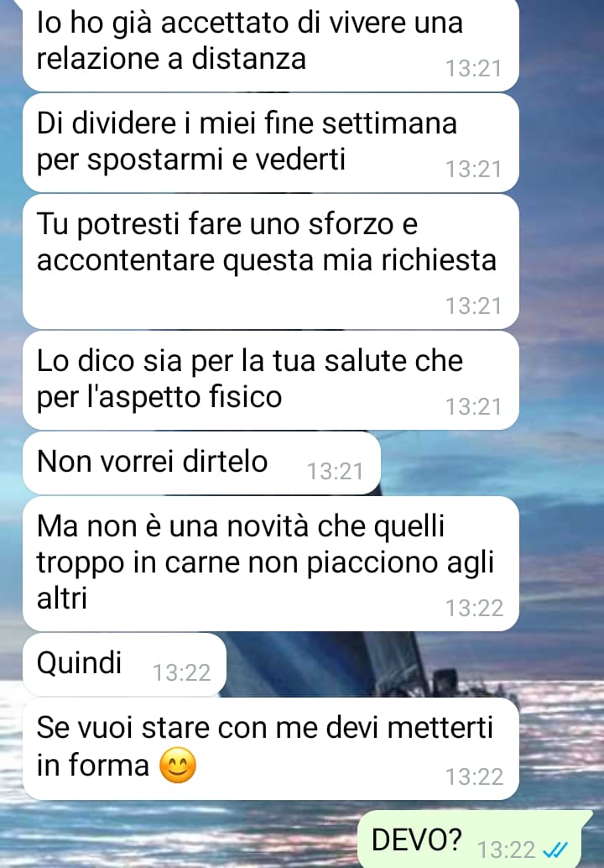Tap message about 'relazione a distanza'
Screen dimensions: 604x868
tap(270, 44)
